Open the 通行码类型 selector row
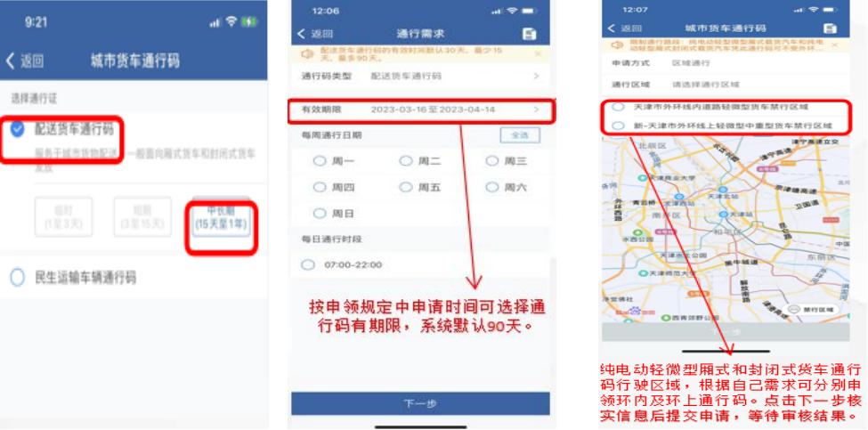 [x=421, y=77]
